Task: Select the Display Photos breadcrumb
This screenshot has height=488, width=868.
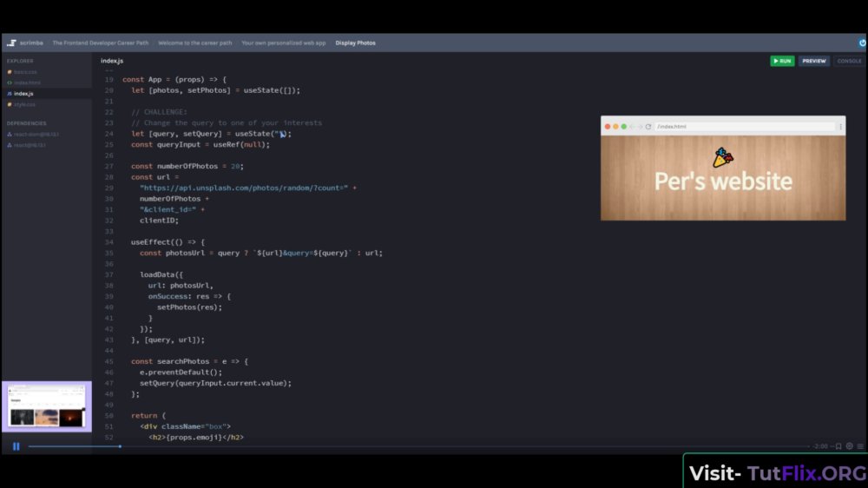Action: pyautogui.click(x=355, y=43)
